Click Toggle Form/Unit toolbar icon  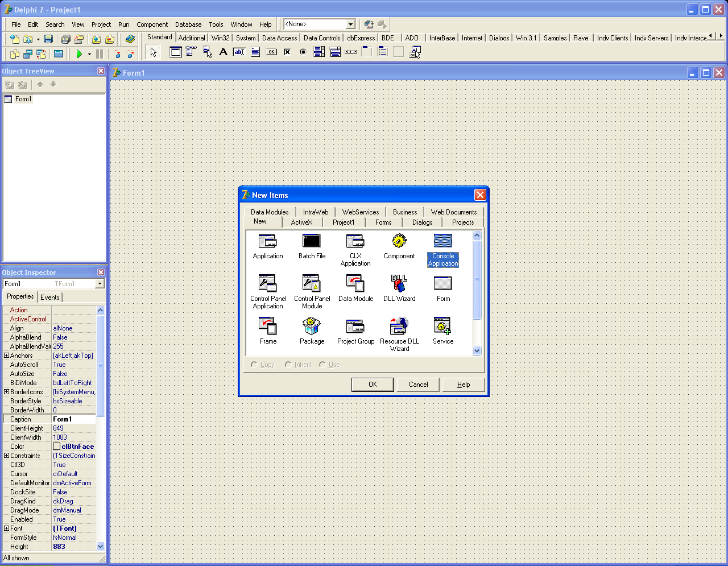41,54
